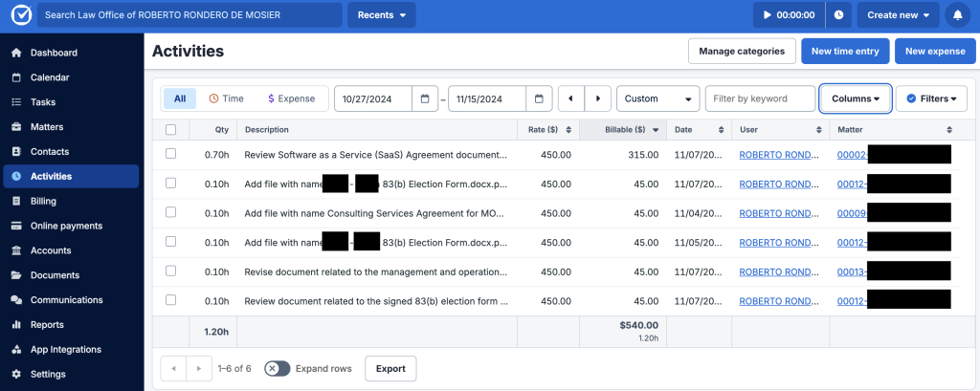980x391 pixels.
Task: Click the notifications bell icon
Action: [958, 15]
